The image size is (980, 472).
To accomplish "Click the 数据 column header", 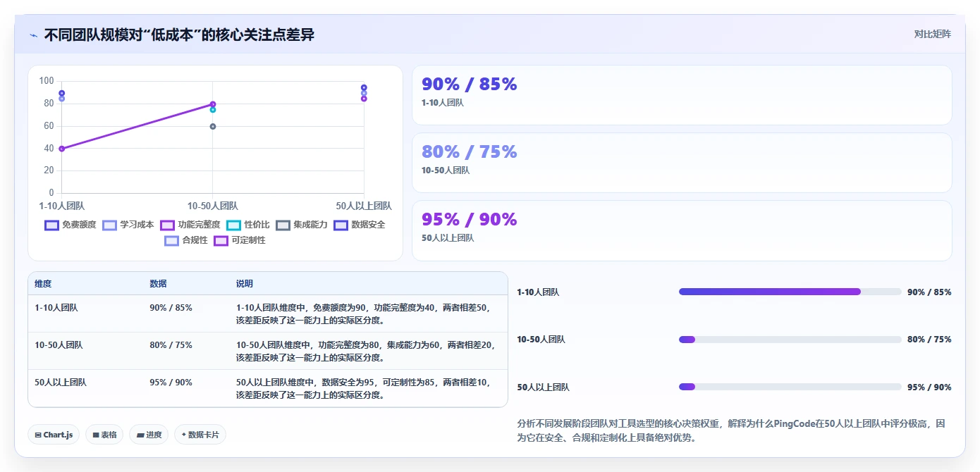I will click(x=158, y=283).
